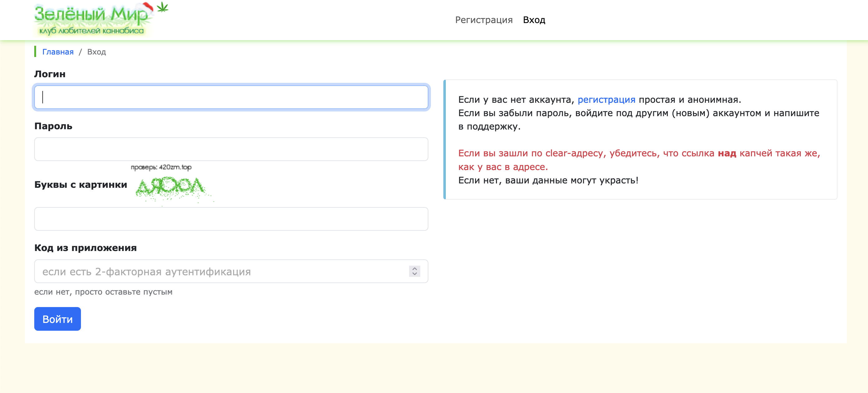
Task: Click the Логин field label
Action: click(50, 74)
